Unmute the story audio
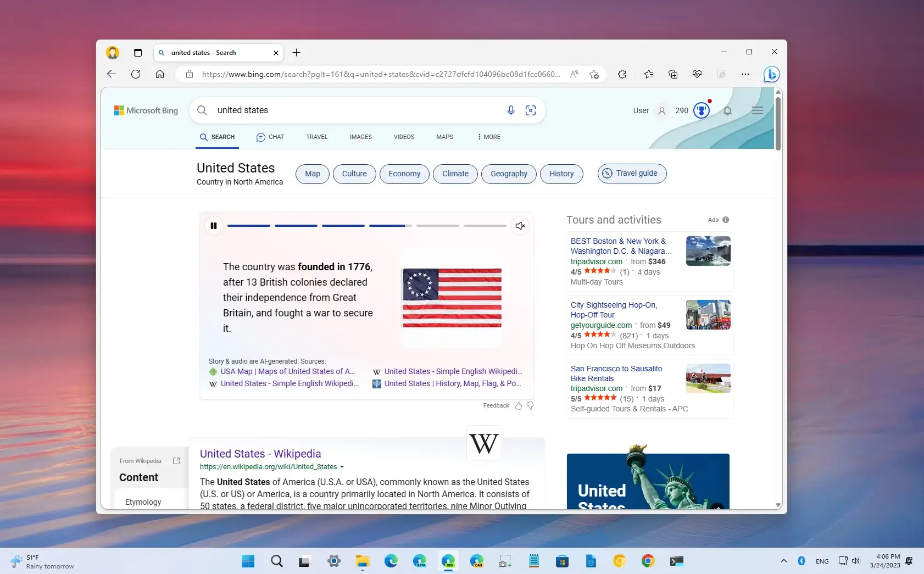Image resolution: width=924 pixels, height=574 pixels. pyautogui.click(x=520, y=226)
